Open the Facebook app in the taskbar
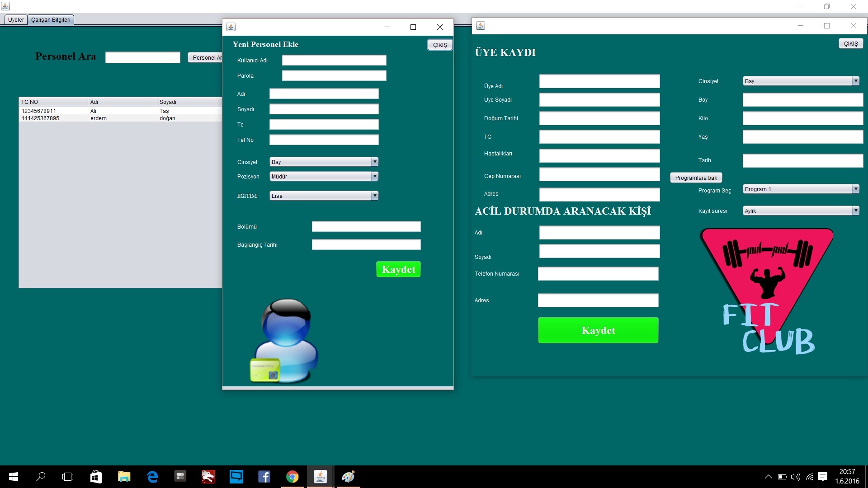The height and width of the screenshot is (488, 868). coord(264,477)
